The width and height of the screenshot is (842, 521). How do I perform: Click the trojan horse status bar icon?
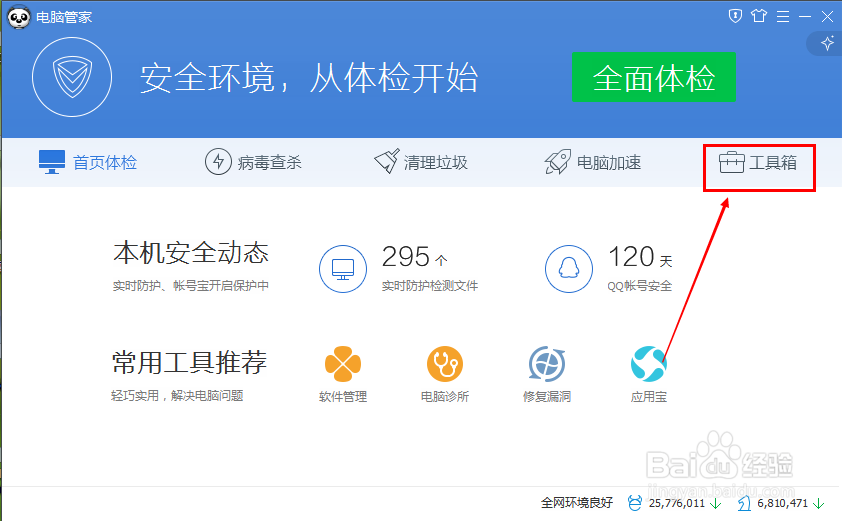pyautogui.click(x=744, y=503)
